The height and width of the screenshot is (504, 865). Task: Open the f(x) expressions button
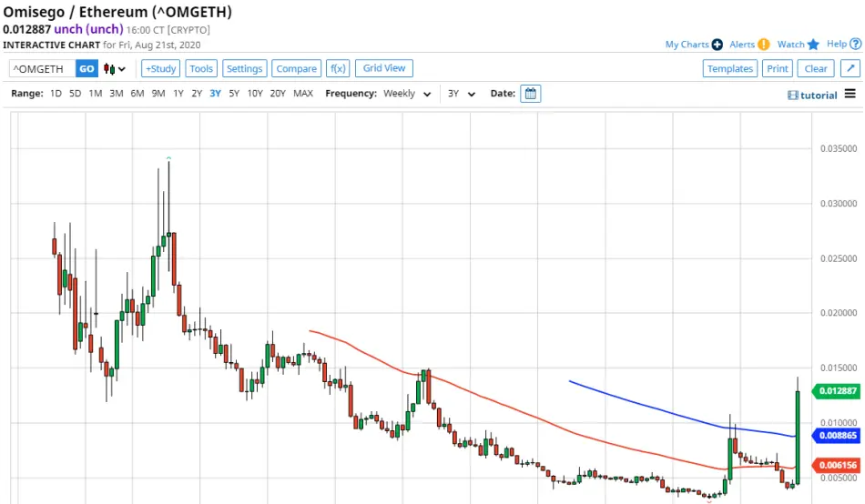click(338, 68)
